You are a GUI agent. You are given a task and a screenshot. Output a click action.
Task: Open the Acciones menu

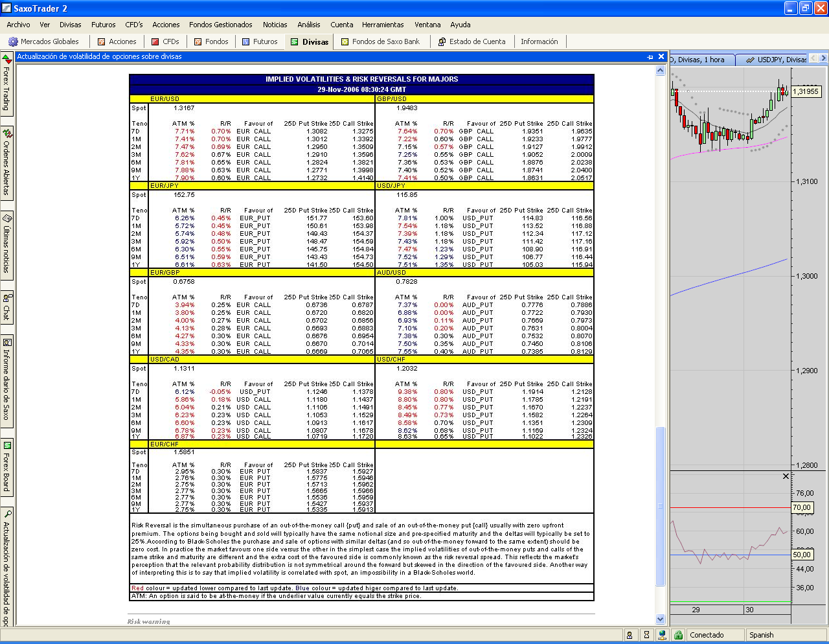point(166,25)
